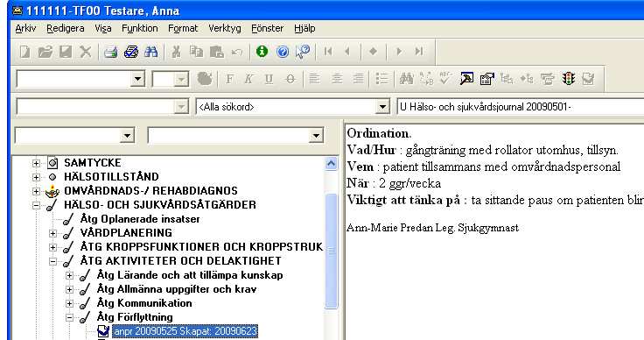644x340 pixels.
Task: Toggle bold (F) formatting
Action: [x=229, y=79]
